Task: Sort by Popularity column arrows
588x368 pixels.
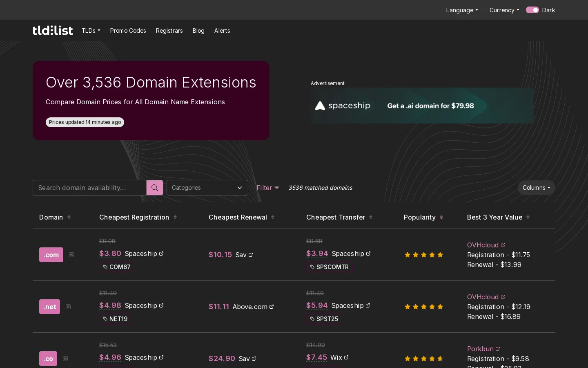Action: [x=441, y=217]
